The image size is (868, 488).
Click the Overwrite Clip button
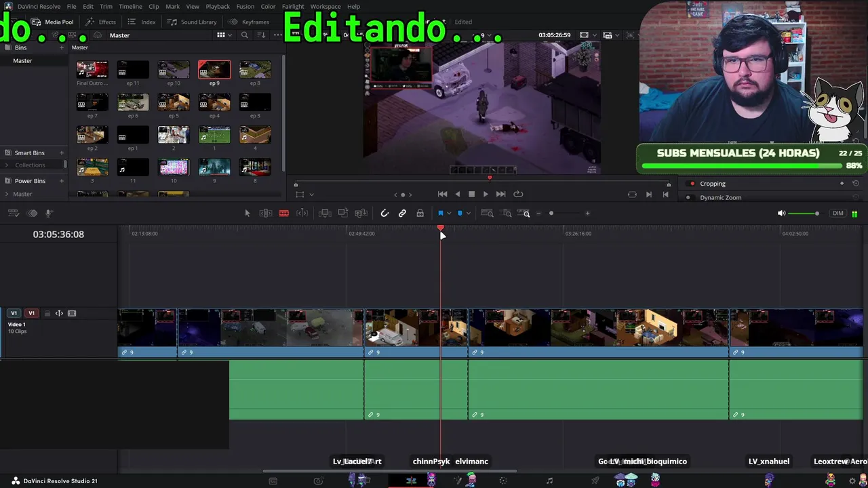tap(343, 213)
